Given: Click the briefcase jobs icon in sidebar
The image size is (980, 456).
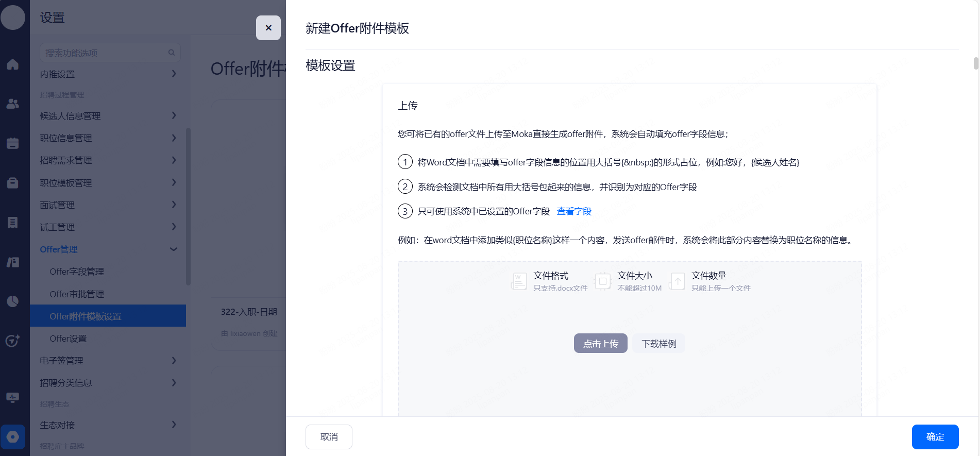Looking at the screenshot, I should point(13,183).
